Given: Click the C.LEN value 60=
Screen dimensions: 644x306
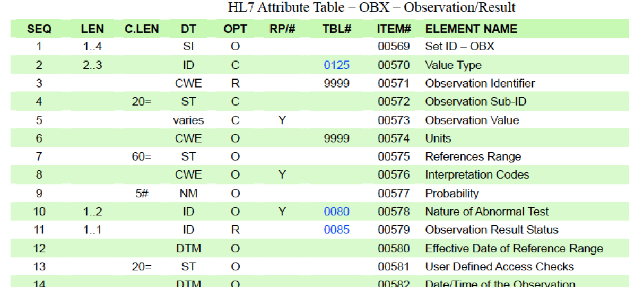Looking at the screenshot, I should coord(142,156).
